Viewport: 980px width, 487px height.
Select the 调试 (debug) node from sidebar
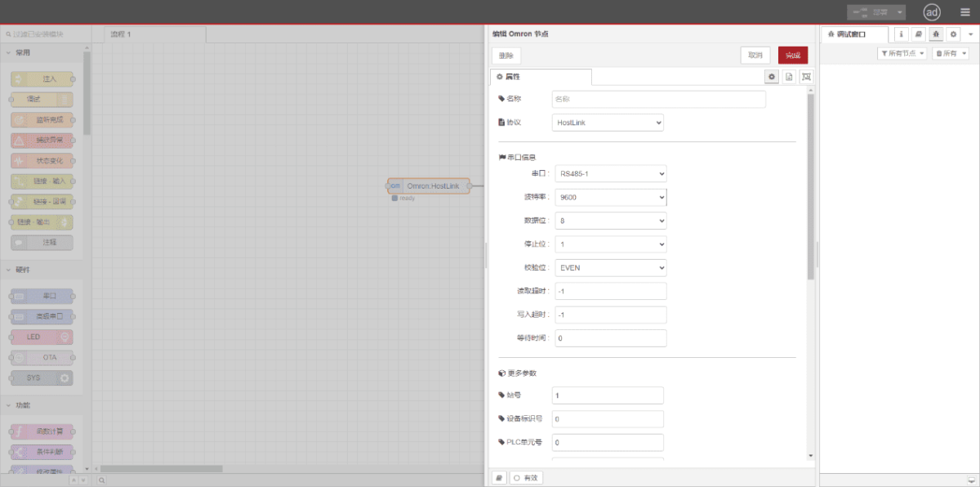(x=41, y=99)
